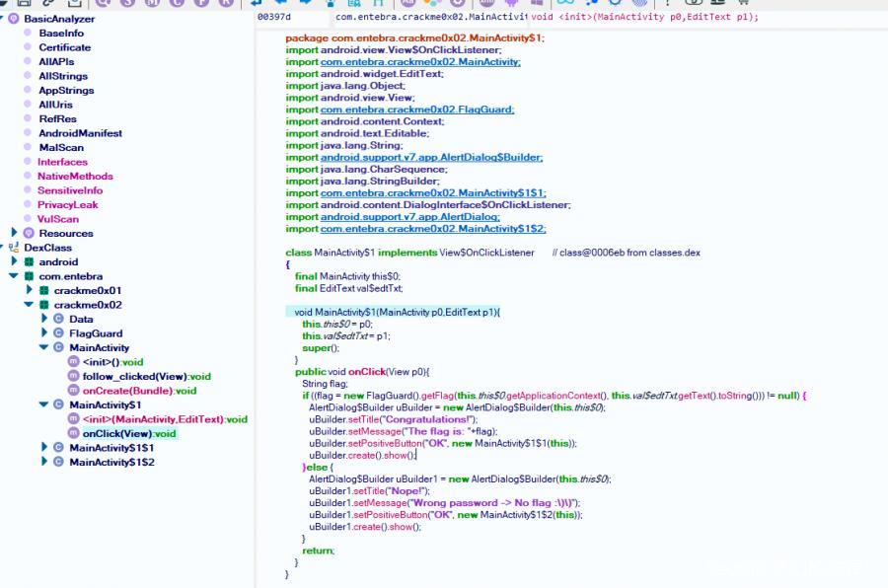888x588 pixels.
Task: Expand the Resources tree node
Action: coord(15,233)
